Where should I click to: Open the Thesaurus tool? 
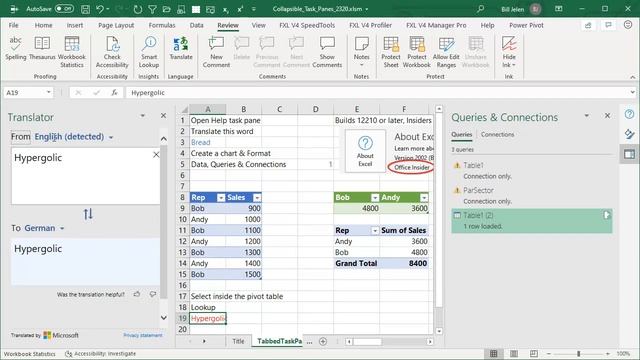[x=42, y=49]
